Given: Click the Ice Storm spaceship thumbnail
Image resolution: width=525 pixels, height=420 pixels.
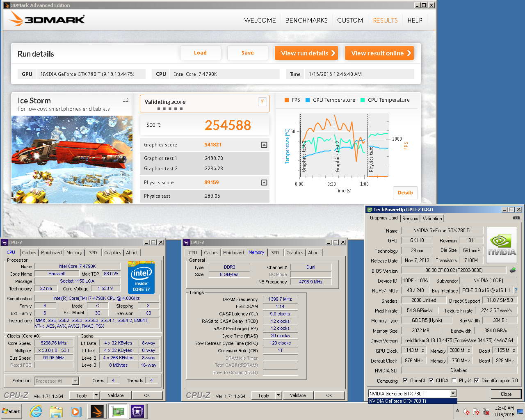Looking at the screenshot, I should coord(72,160).
